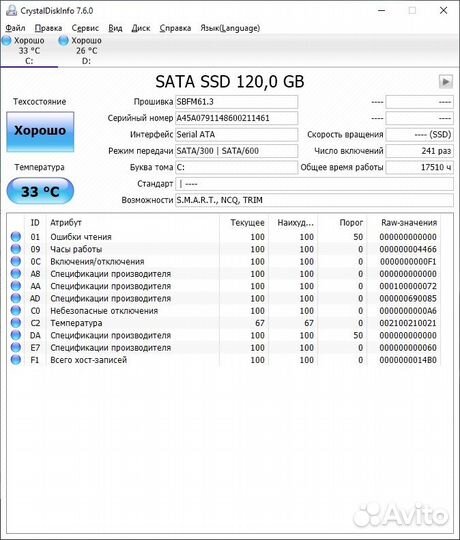Click the 33 °C temperature button
Image resolution: width=460 pixels, height=540 pixels.
pyautogui.click(x=40, y=191)
